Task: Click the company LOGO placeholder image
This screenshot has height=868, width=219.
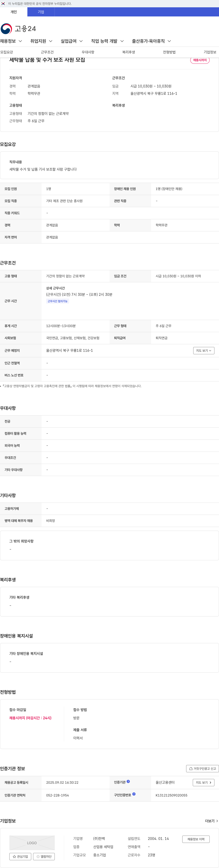Action: (32, 843)
